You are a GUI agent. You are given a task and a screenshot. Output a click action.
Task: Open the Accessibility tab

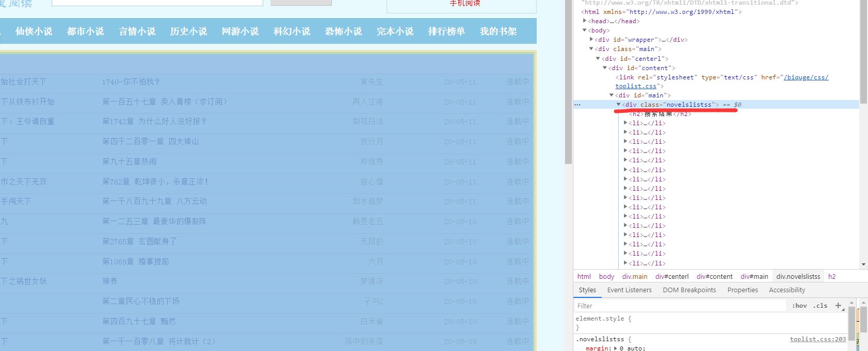point(786,290)
